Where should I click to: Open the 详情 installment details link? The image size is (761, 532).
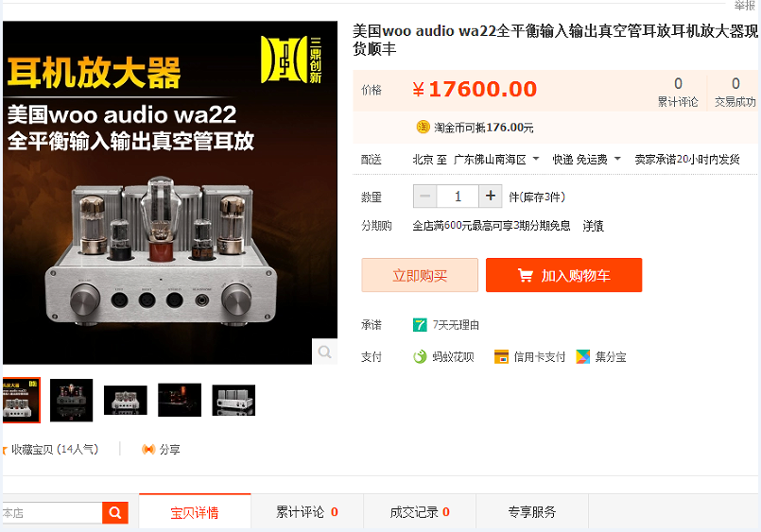click(593, 226)
